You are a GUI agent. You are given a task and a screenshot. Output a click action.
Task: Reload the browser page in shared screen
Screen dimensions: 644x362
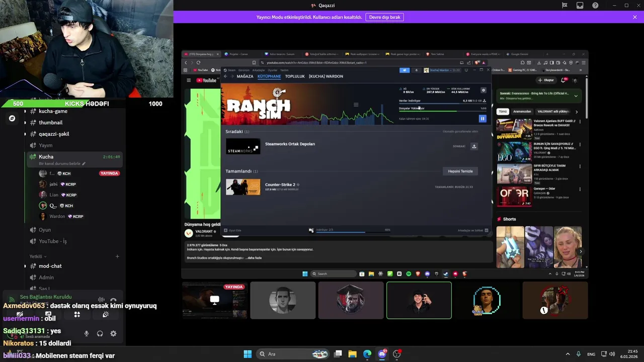coord(198,63)
